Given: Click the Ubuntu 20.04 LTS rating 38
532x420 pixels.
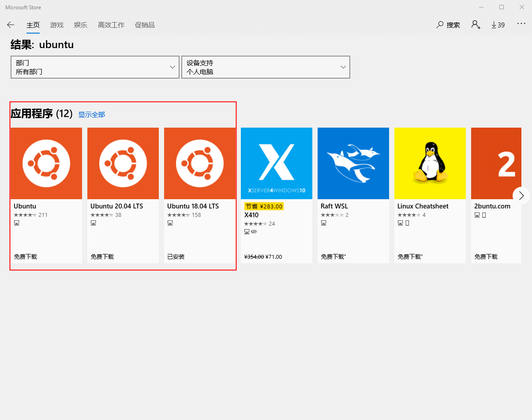Looking at the screenshot, I should click(x=106, y=215).
